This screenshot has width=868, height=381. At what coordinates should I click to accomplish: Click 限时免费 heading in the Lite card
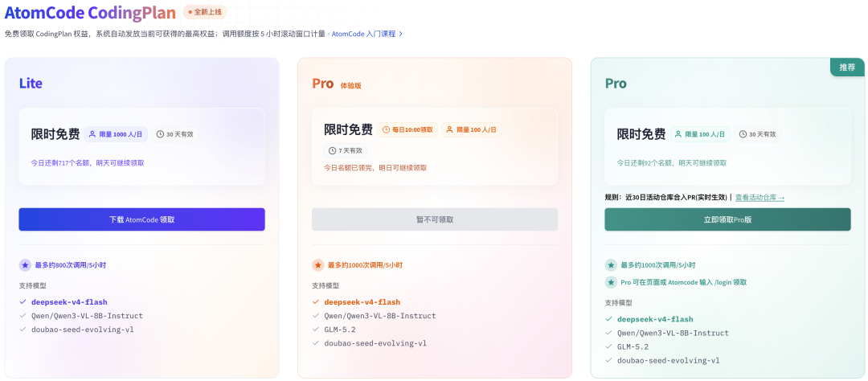(x=55, y=134)
